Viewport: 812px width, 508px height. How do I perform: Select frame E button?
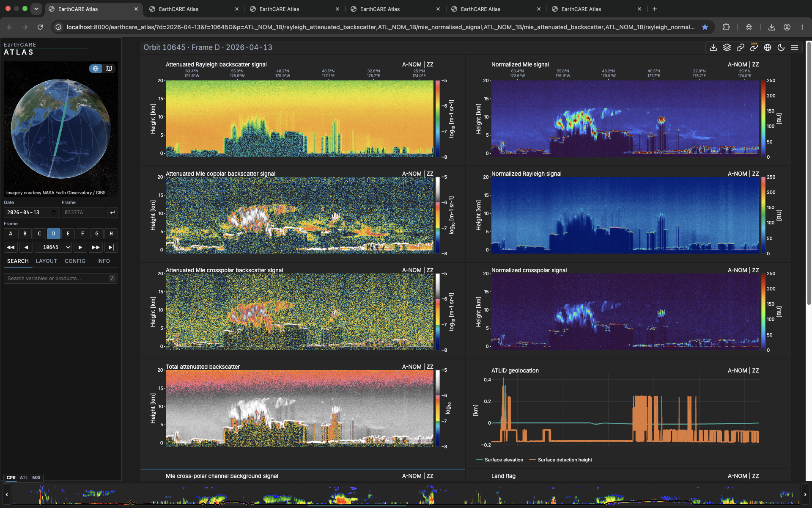pyautogui.click(x=68, y=234)
